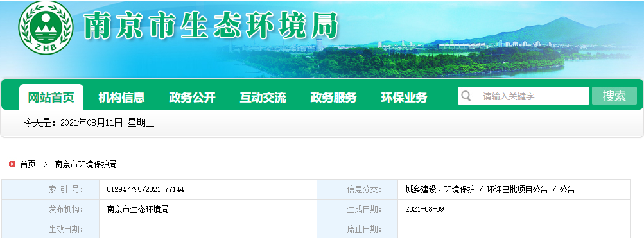Select the 政务公开 menu item

(192, 98)
